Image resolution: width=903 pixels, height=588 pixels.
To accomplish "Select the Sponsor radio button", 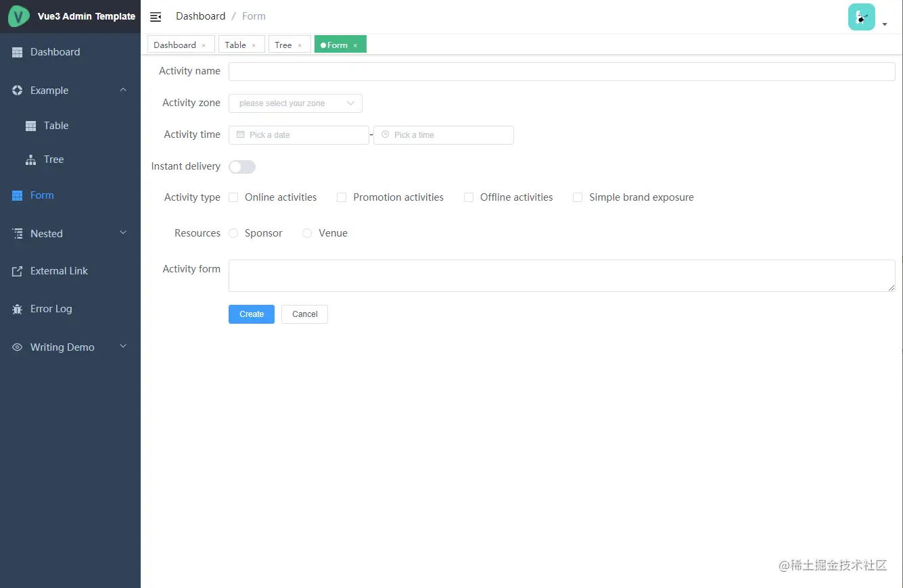I will click(x=233, y=232).
